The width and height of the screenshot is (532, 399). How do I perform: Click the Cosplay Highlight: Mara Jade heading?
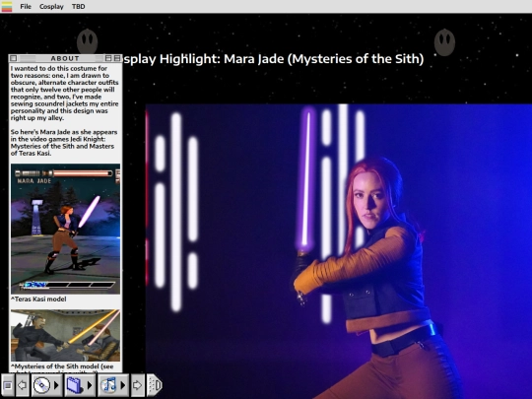tap(273, 59)
